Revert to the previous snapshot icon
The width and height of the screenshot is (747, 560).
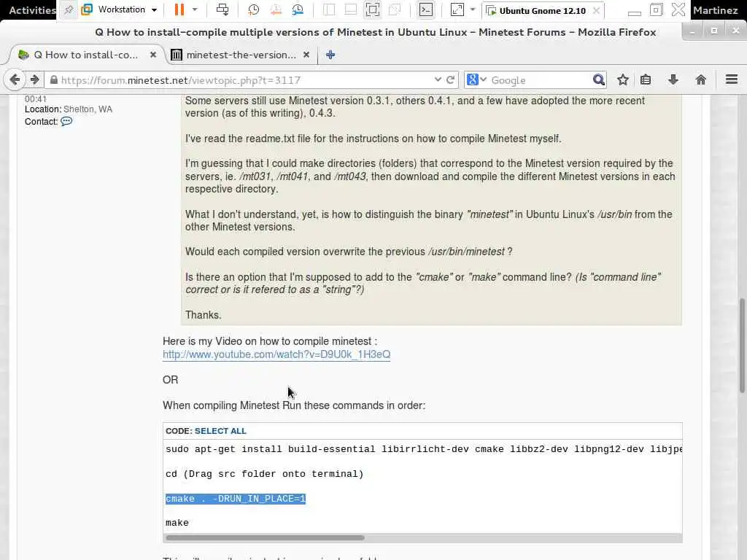[276, 9]
